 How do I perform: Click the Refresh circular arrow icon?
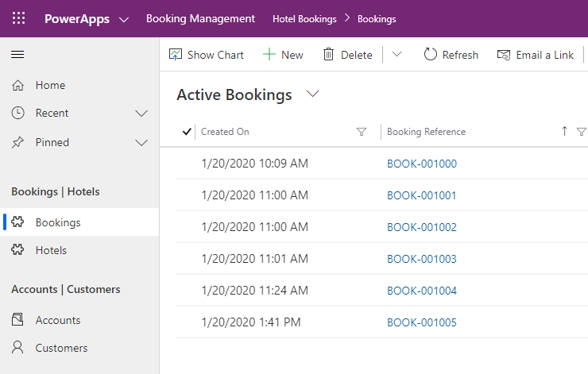430,54
